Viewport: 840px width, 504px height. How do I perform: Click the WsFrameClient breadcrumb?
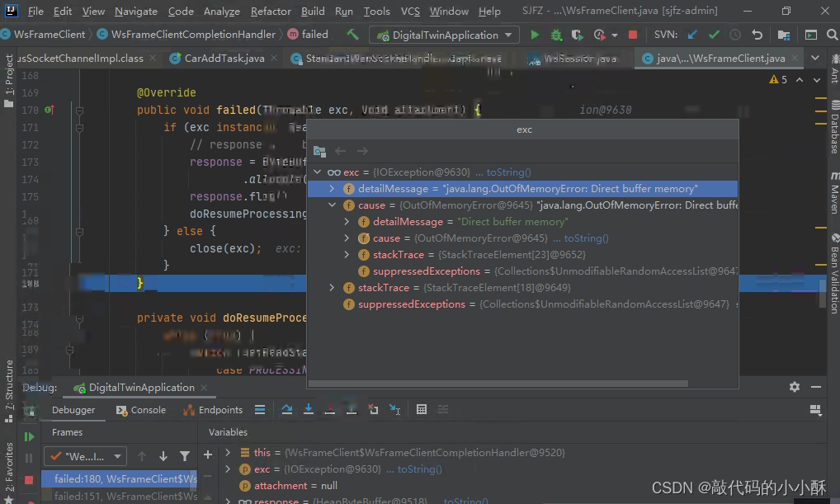(44, 35)
